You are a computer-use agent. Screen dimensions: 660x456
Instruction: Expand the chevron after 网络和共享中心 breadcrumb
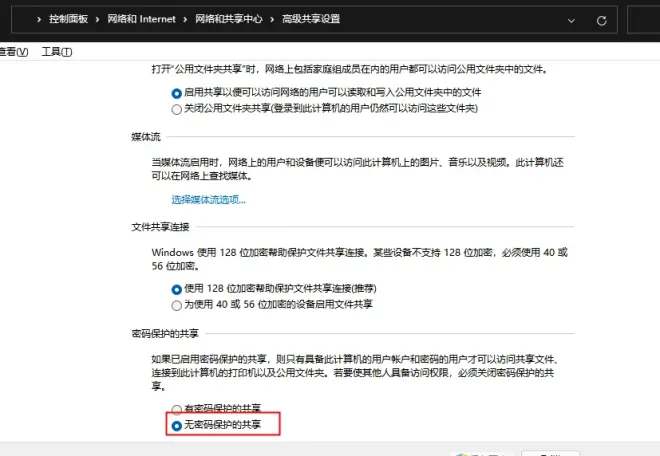click(270, 20)
